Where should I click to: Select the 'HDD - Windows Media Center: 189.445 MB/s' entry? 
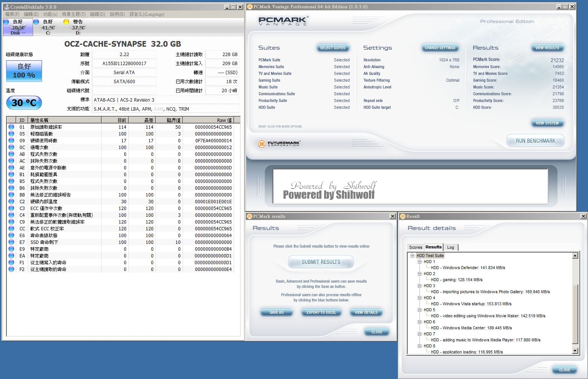point(471,328)
